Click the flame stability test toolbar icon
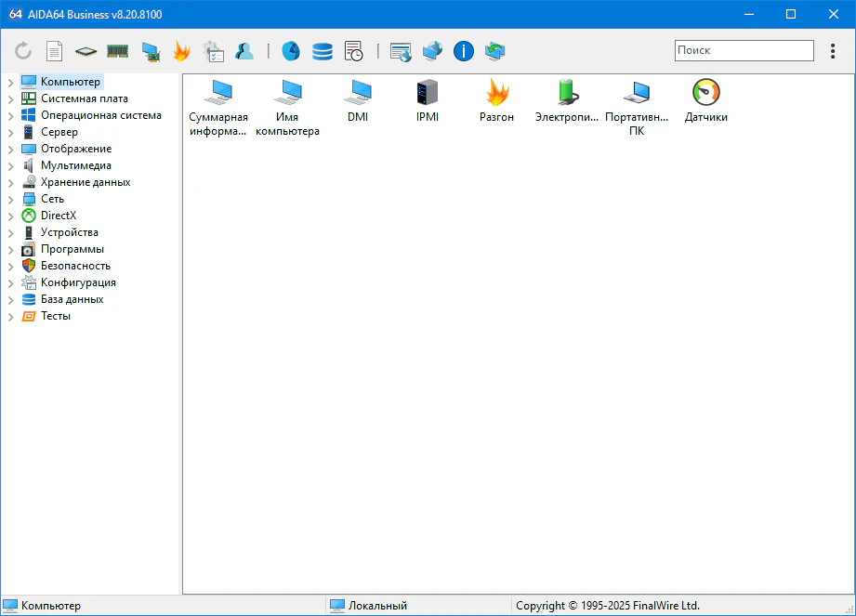 coord(181,51)
